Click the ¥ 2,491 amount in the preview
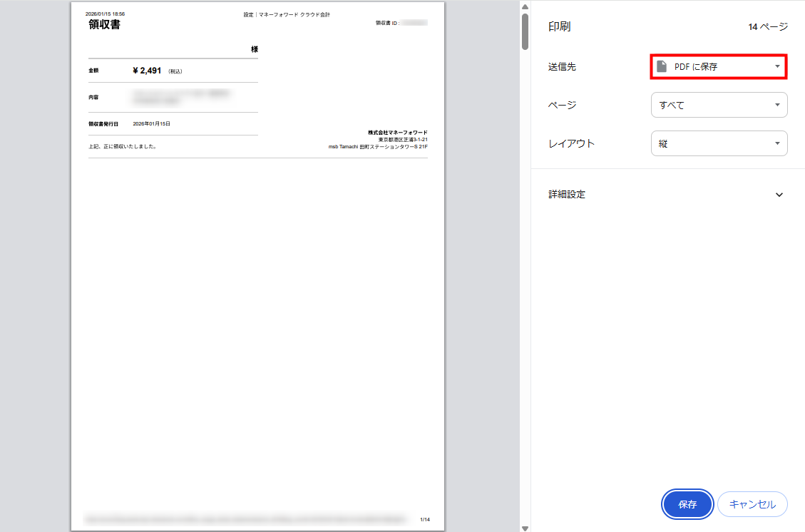Viewport: 805px width, 532px height. click(x=147, y=71)
